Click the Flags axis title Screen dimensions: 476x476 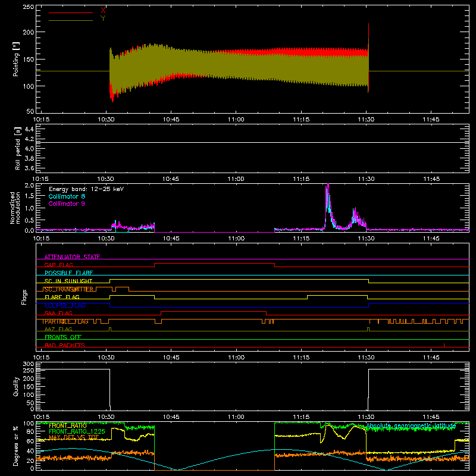point(24,297)
